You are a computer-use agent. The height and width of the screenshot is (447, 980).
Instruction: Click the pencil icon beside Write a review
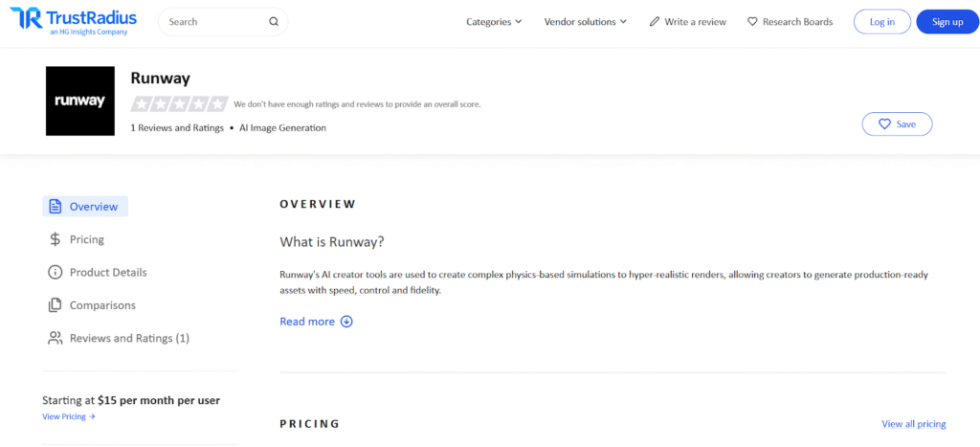[655, 22]
